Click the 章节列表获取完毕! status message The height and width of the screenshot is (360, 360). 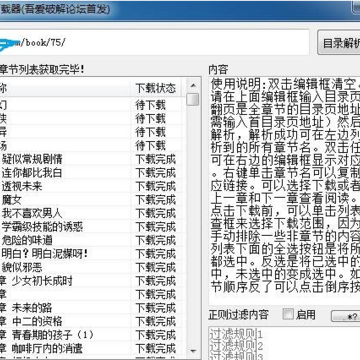click(x=42, y=69)
